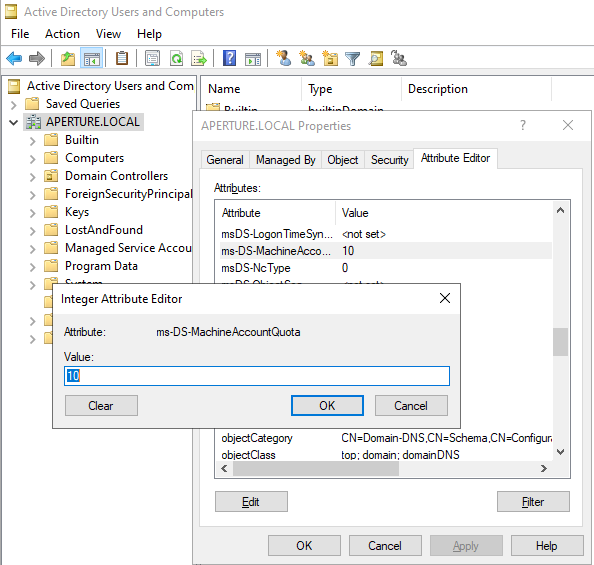The width and height of the screenshot is (594, 565).
Task: Create a new organizational unit folder icon
Action: point(330,58)
